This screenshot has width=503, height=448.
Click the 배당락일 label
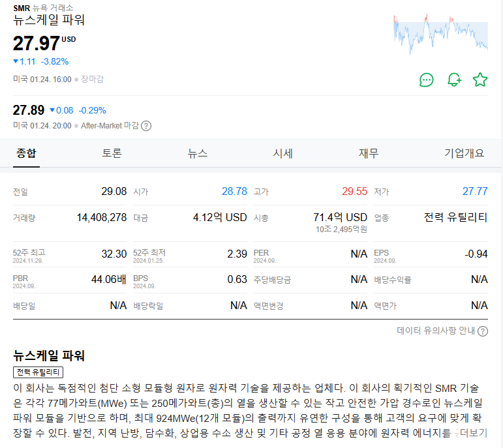tap(148, 306)
